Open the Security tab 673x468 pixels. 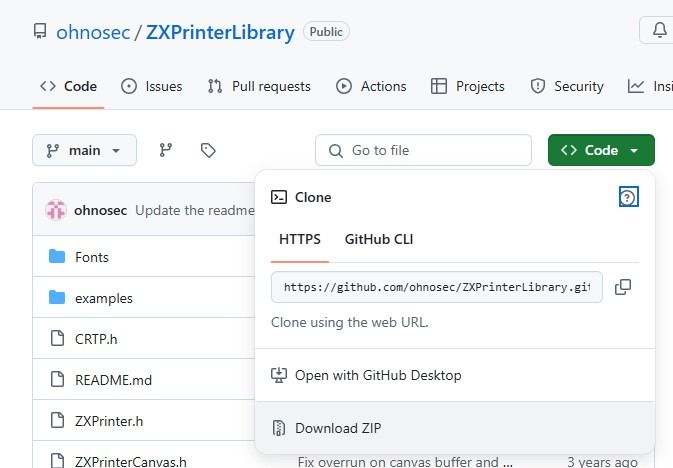[x=567, y=86]
